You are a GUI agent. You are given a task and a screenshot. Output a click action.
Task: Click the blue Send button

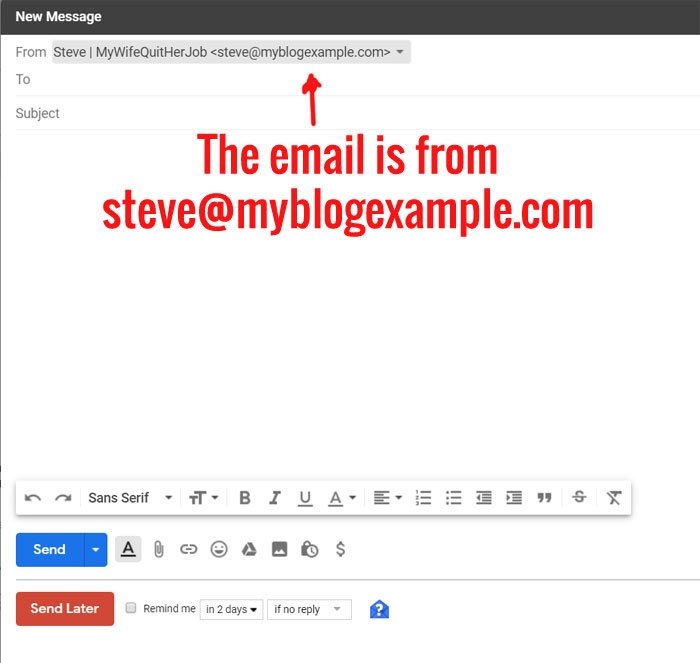pos(50,550)
